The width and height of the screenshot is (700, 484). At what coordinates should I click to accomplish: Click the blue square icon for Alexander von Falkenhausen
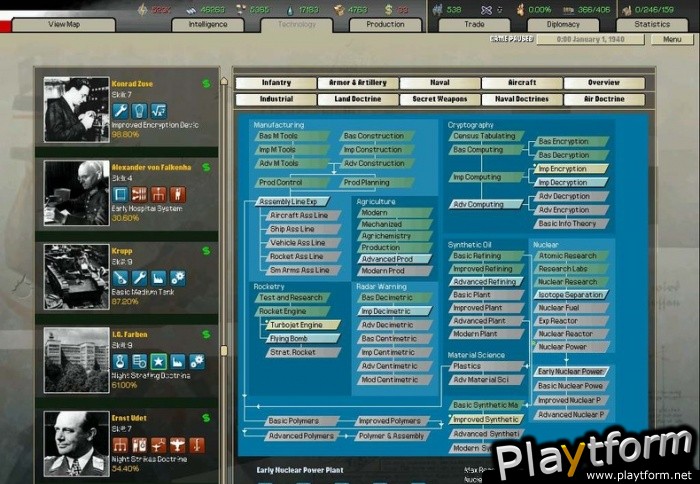(x=120, y=195)
